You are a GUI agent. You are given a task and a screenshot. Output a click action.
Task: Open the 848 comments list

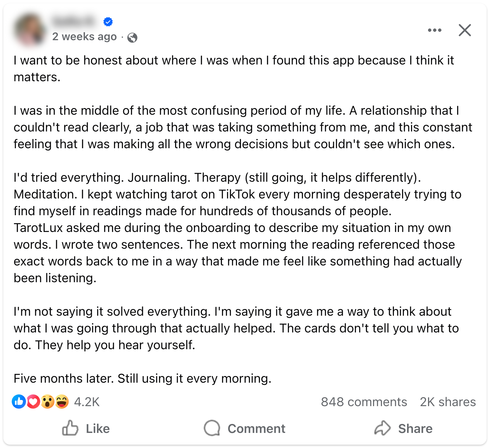364,402
